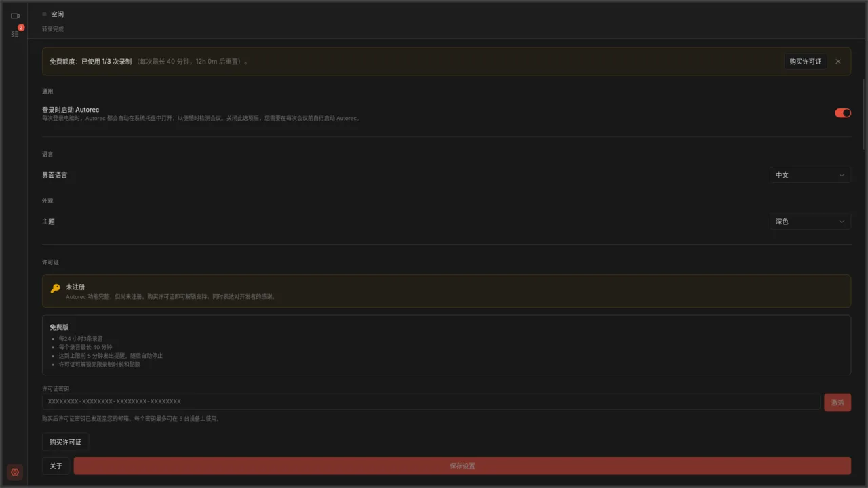Open the task list sidebar icon
The height and width of the screenshot is (488, 868).
(15, 33)
